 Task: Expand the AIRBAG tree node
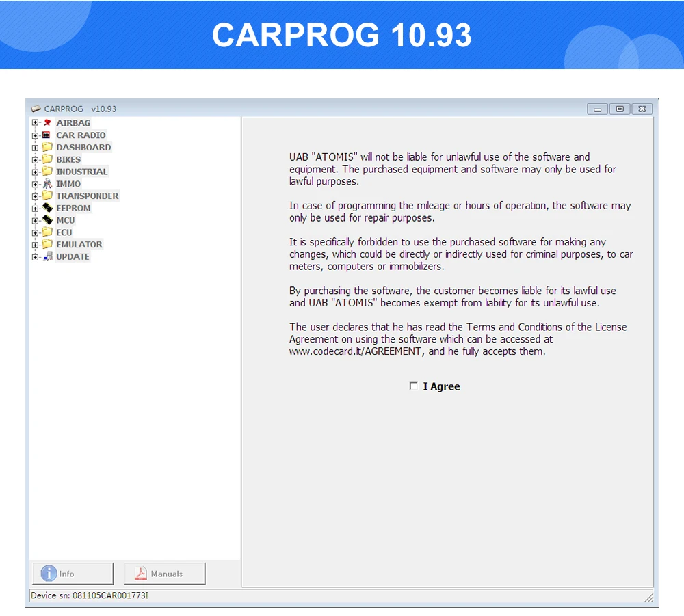[x=35, y=123]
